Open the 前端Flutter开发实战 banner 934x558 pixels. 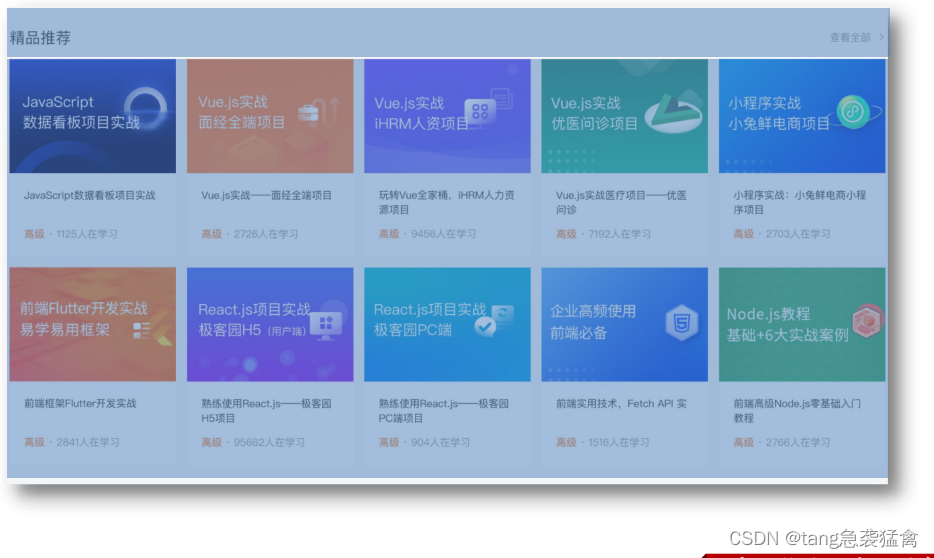pyautogui.click(x=92, y=325)
